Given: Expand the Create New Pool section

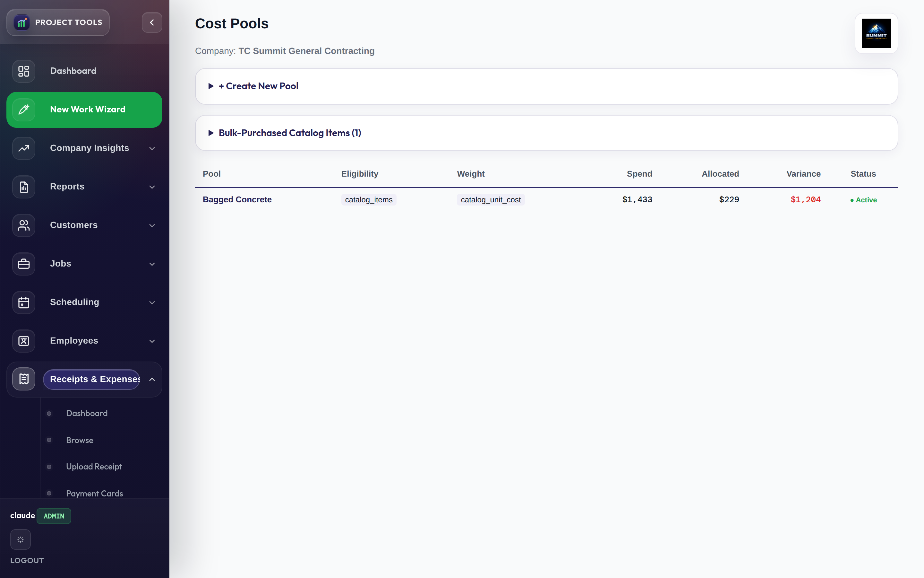Looking at the screenshot, I should click(x=546, y=86).
